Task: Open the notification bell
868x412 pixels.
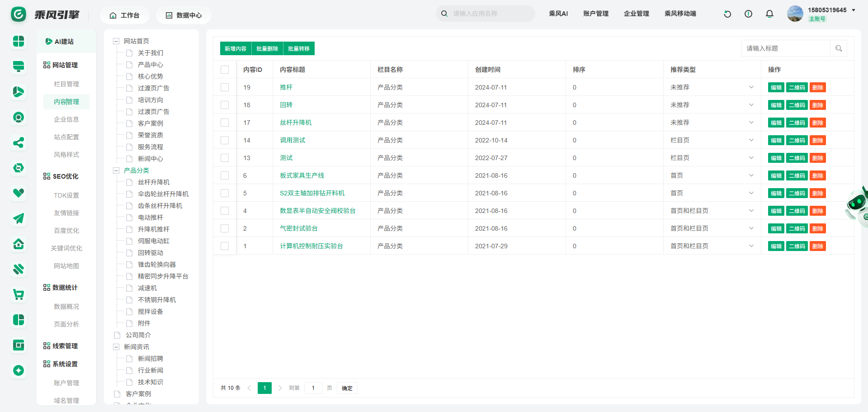Action: point(769,14)
